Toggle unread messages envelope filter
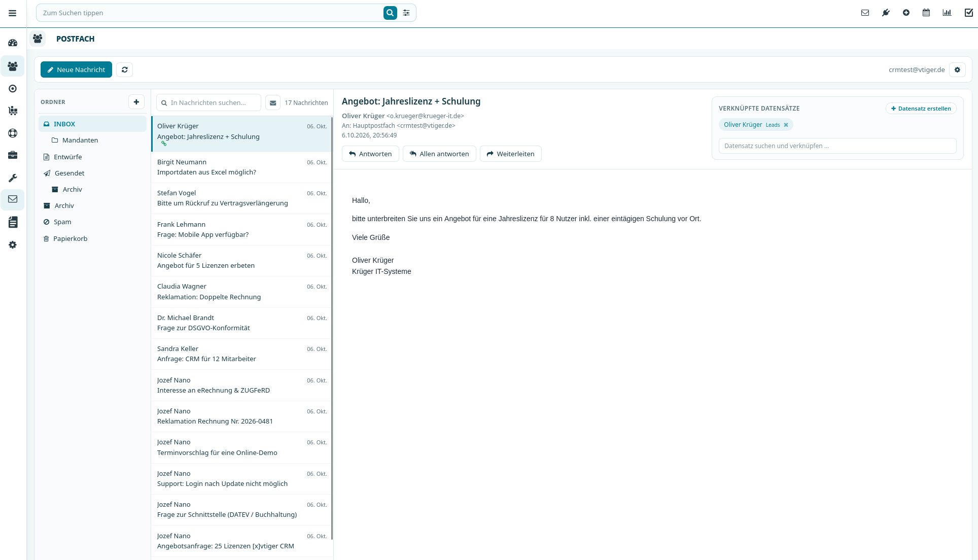This screenshot has height=560, width=978. (x=273, y=102)
